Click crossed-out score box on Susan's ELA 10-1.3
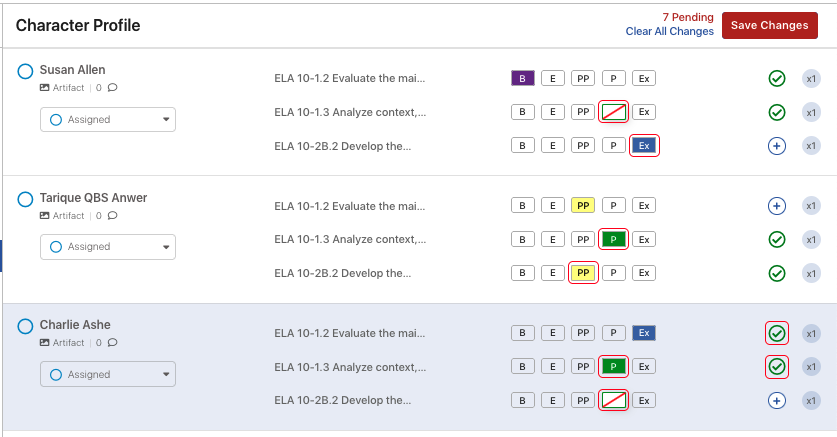The image size is (837, 437). click(613, 112)
